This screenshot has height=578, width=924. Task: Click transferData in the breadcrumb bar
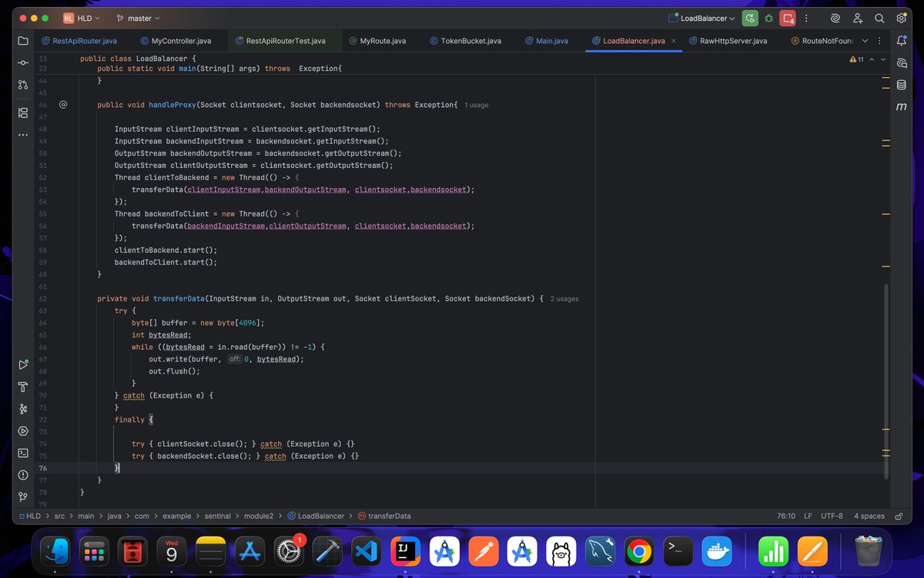[x=383, y=516]
